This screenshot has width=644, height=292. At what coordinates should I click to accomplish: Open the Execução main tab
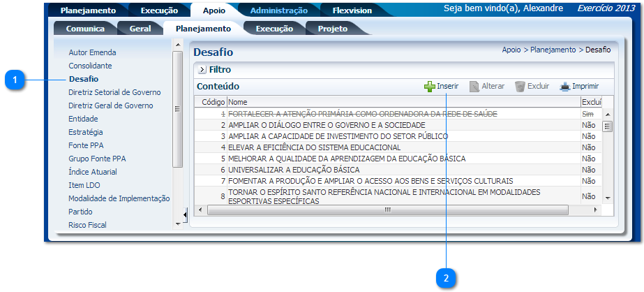tap(159, 10)
